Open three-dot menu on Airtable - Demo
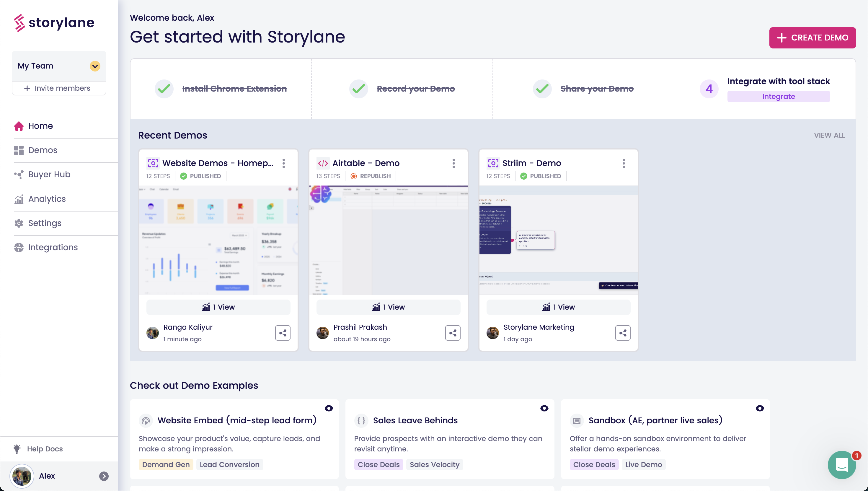 click(453, 163)
